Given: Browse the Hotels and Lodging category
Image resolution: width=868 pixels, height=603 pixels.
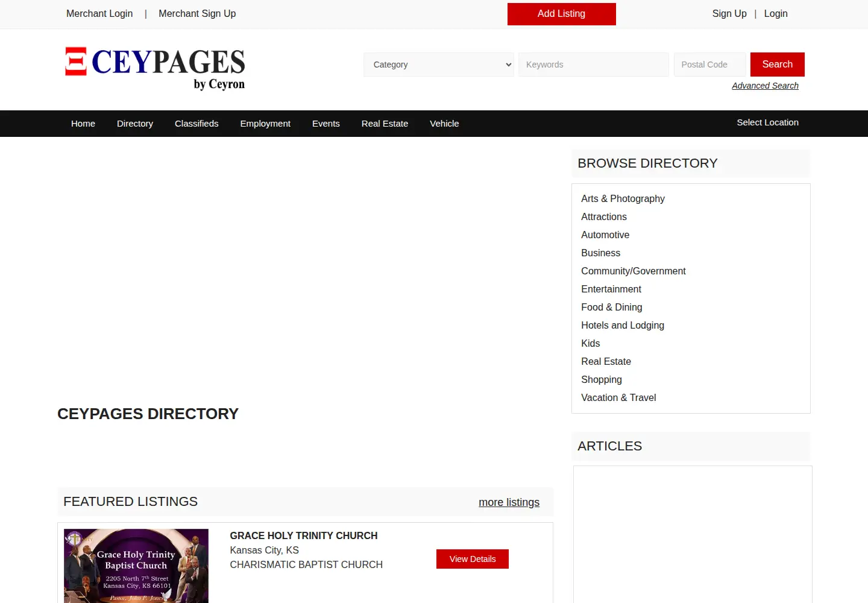Looking at the screenshot, I should click(623, 325).
